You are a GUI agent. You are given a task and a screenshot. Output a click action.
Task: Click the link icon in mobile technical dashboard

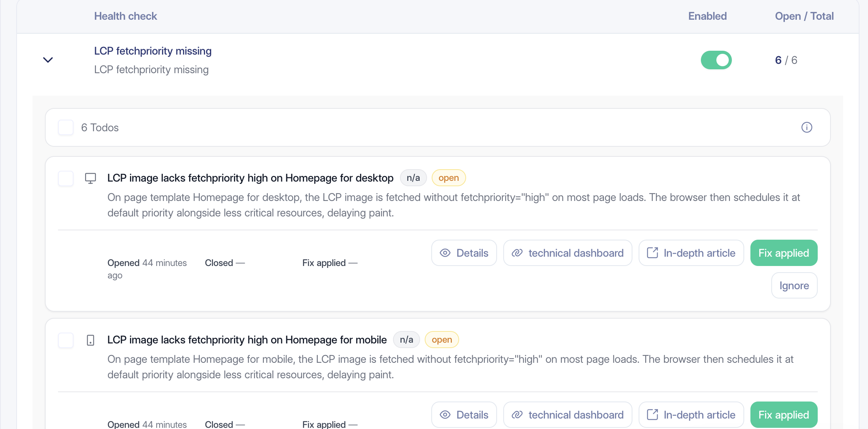[x=517, y=415]
